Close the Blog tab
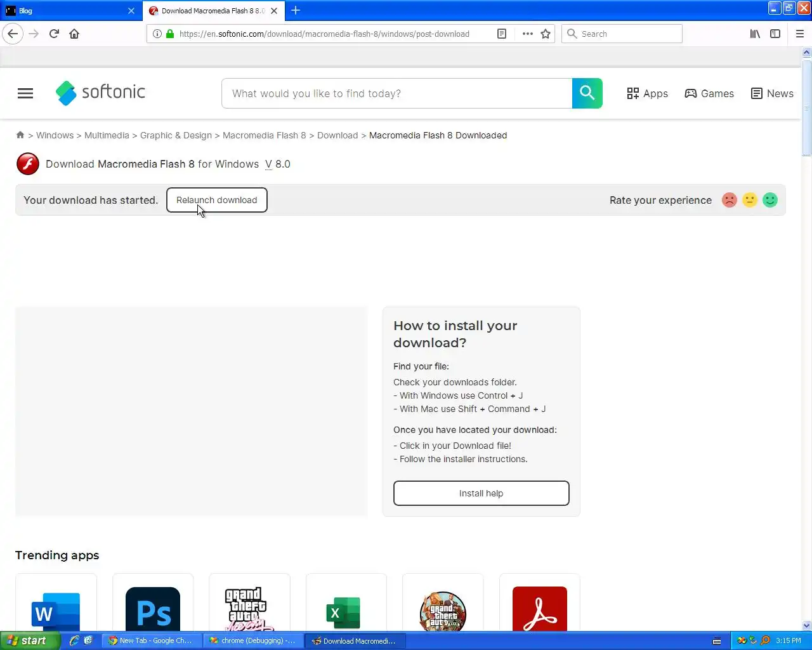 (x=131, y=11)
